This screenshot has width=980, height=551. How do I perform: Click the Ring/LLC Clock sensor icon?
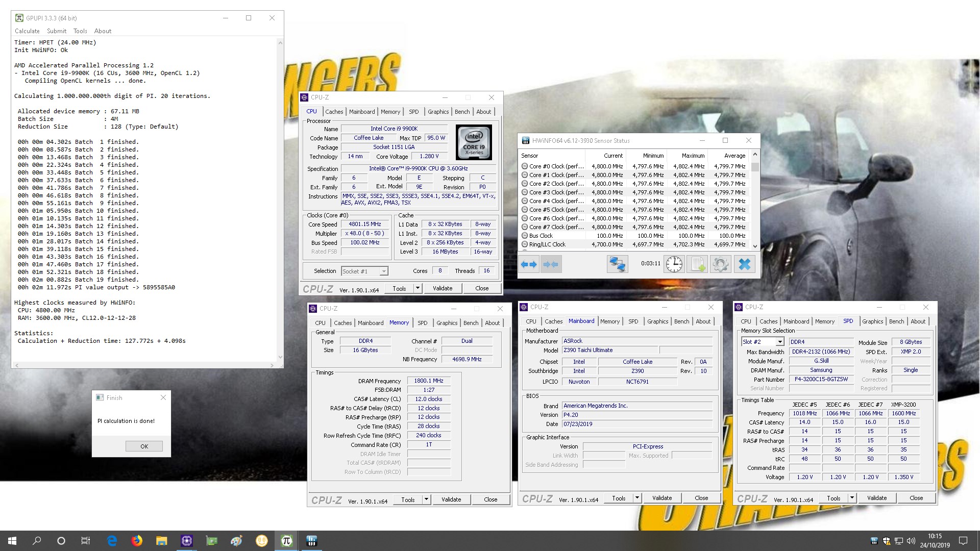click(524, 244)
